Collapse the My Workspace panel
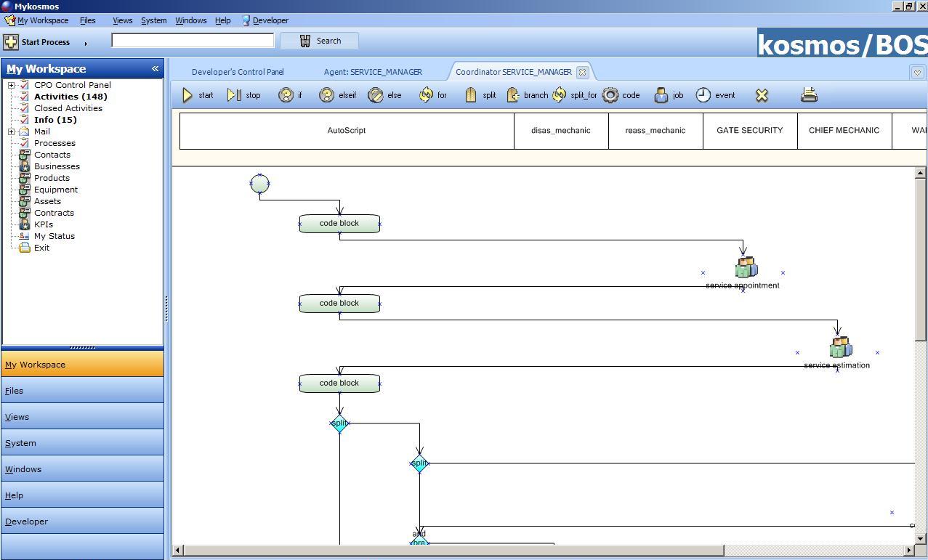Screen dimensions: 928x560 [155, 69]
